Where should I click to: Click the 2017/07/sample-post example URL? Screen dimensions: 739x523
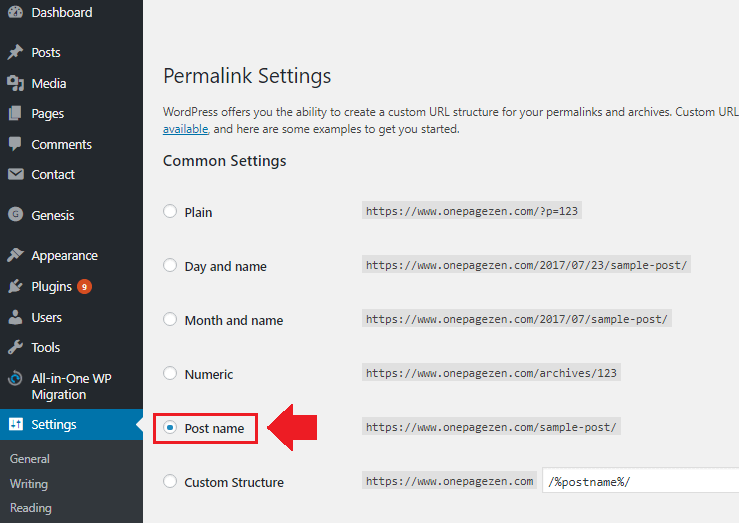pyautogui.click(x=517, y=319)
